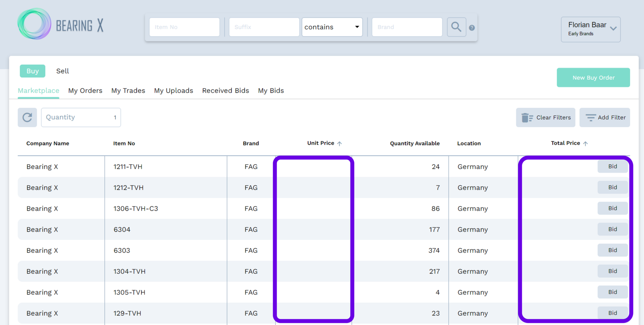Viewport: 644px width, 325px height.
Task: Click the Add Filter button
Action: coord(604,118)
